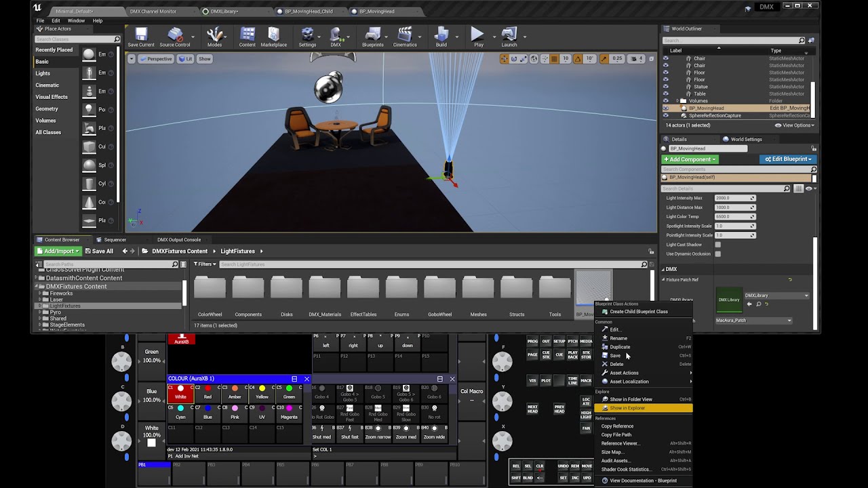Open the GoboWheel folder
This screenshot has width=868, height=488.
(439, 294)
